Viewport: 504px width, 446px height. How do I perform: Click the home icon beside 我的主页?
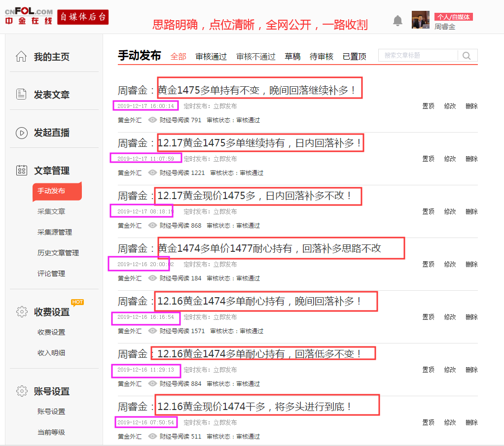point(21,57)
